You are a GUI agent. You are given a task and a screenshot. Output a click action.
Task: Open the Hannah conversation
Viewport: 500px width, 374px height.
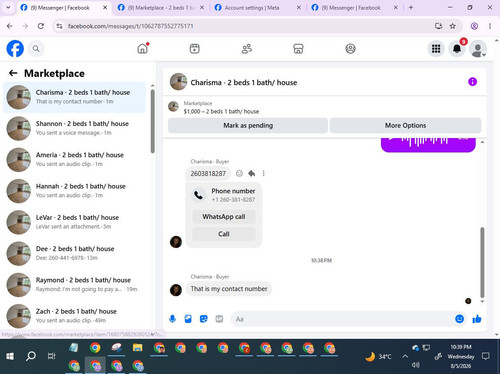click(75, 191)
